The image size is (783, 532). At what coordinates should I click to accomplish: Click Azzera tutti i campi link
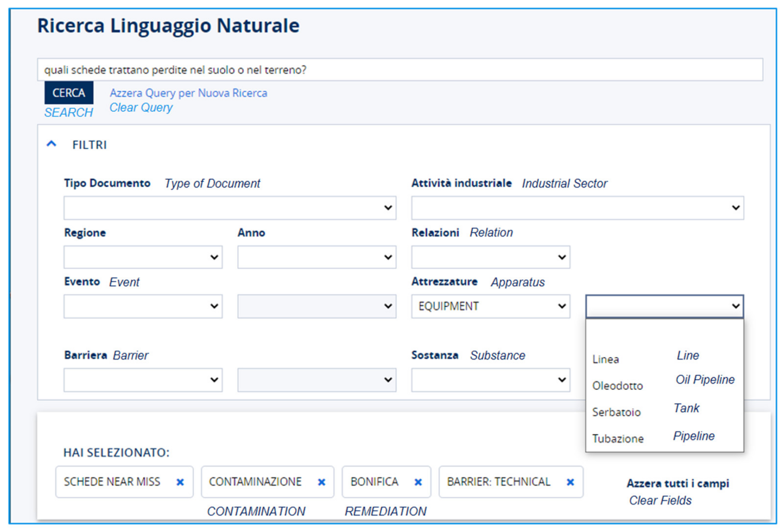pos(678,483)
